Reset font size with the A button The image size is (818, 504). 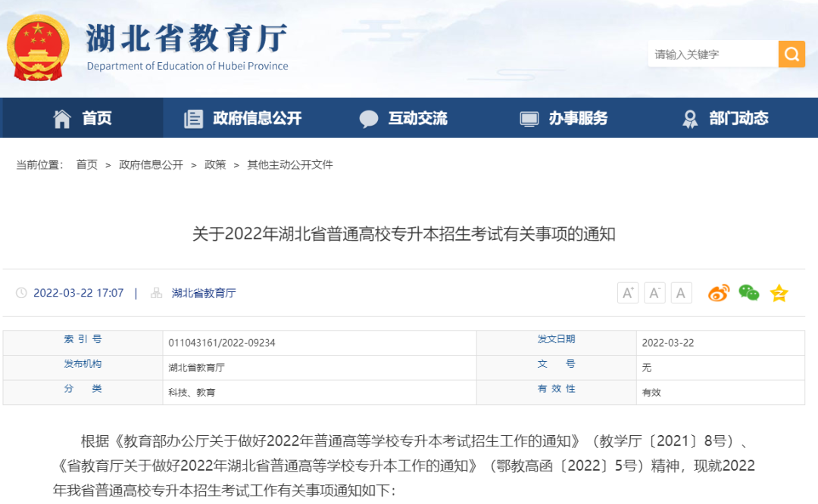(681, 293)
